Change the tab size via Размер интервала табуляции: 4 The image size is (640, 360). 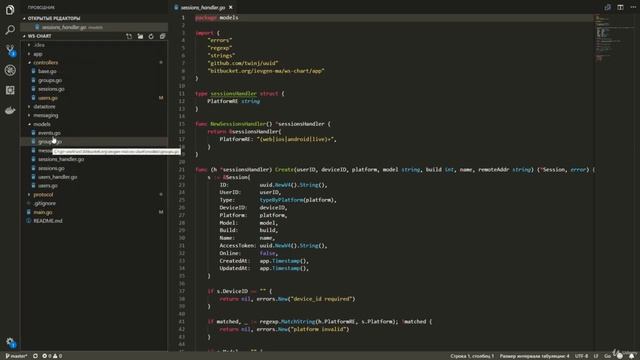point(534,356)
